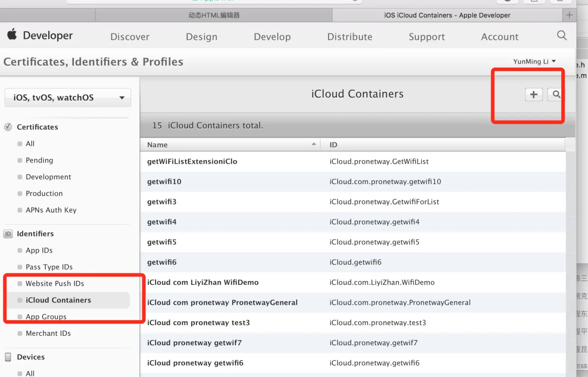
Task: Select Development certificates
Action: tap(48, 177)
